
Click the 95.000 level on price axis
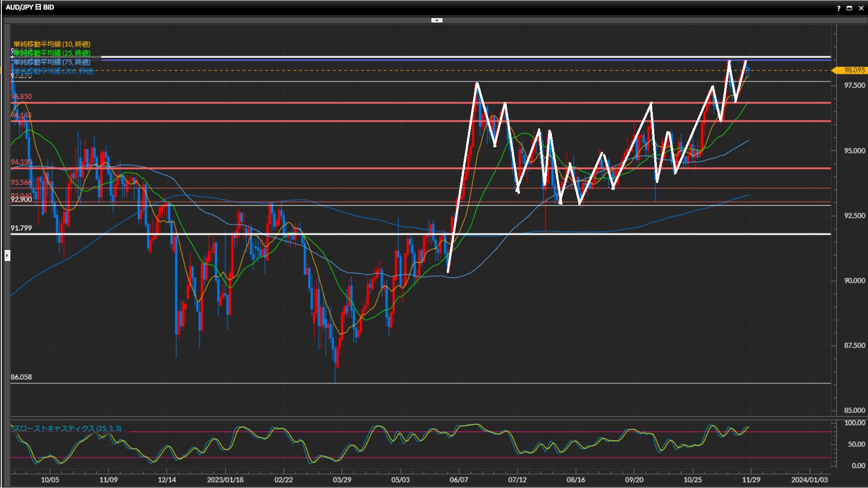coord(854,150)
